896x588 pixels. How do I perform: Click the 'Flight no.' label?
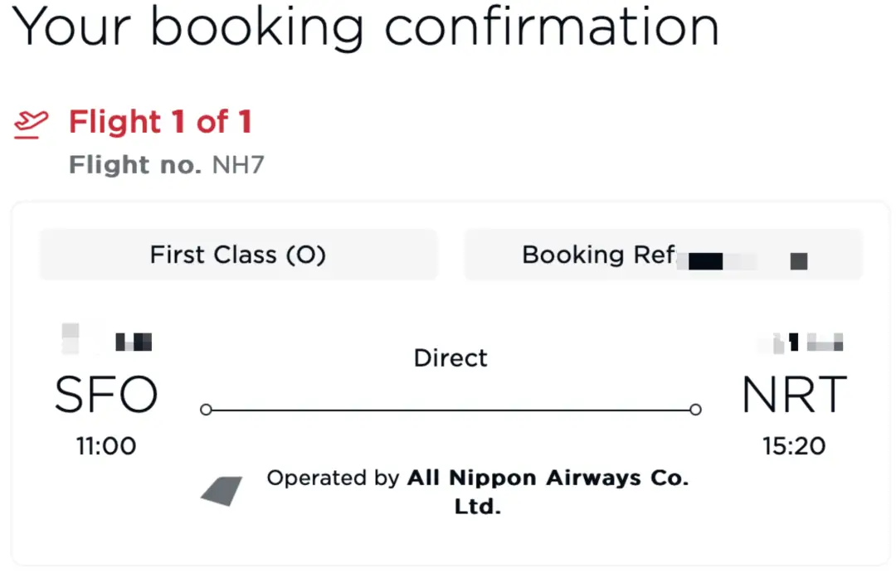coord(134,164)
